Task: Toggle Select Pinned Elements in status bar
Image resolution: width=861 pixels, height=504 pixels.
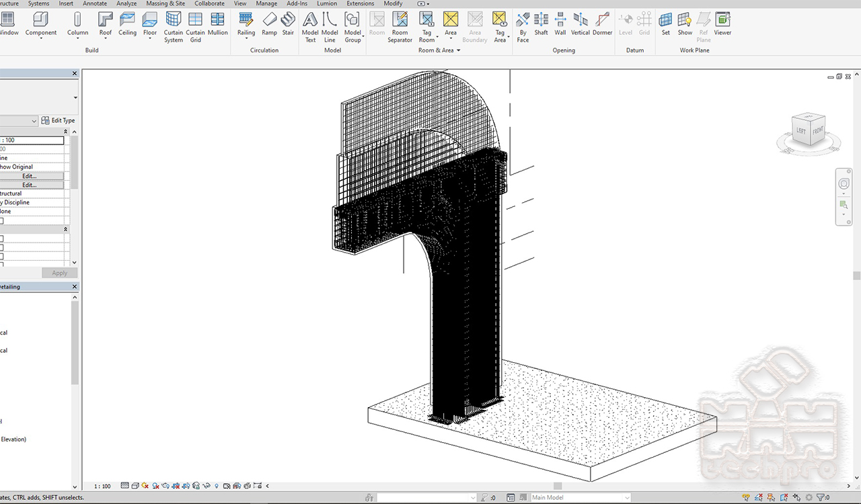Action: tap(771, 497)
